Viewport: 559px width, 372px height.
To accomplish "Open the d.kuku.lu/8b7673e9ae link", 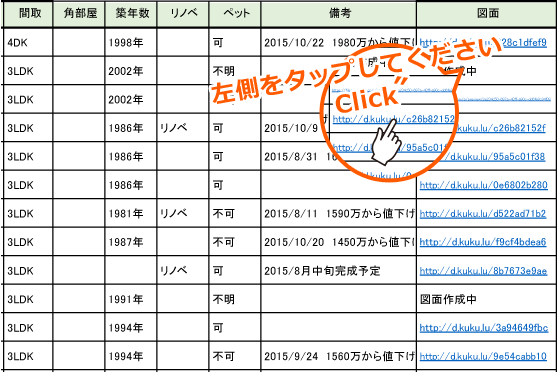I will 483,271.
